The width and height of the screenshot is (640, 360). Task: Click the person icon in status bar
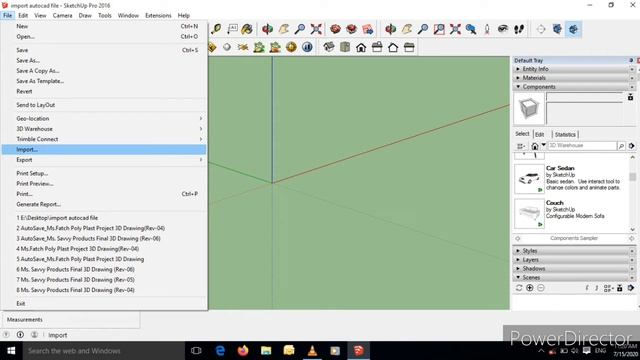pyautogui.click(x=34, y=335)
